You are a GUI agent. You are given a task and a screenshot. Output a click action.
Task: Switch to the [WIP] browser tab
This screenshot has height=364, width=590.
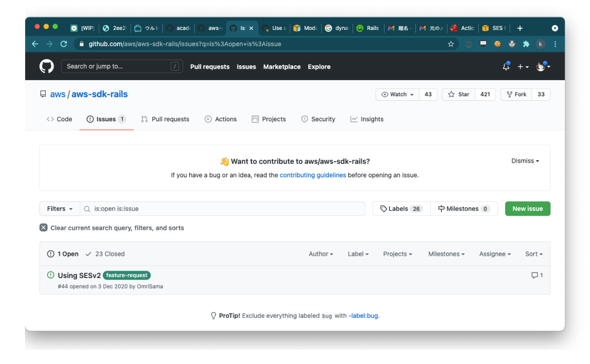(83, 28)
